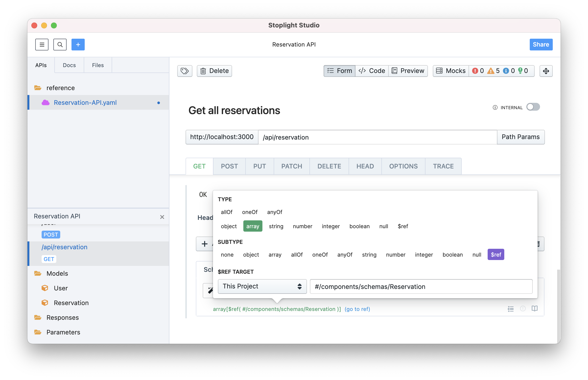Viewport: 588px width, 380px height.
Task: Open the book icon near the schema row
Action: click(534, 309)
